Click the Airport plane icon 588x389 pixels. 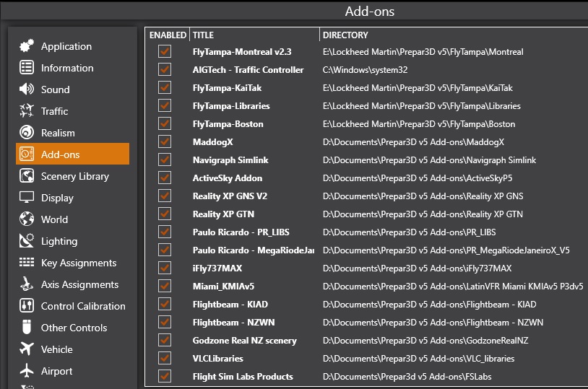coord(27,370)
